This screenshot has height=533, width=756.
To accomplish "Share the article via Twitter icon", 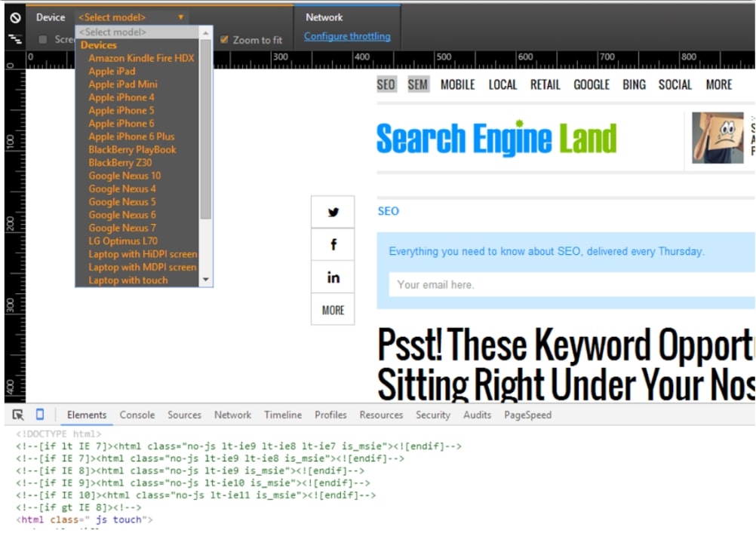I will [333, 212].
